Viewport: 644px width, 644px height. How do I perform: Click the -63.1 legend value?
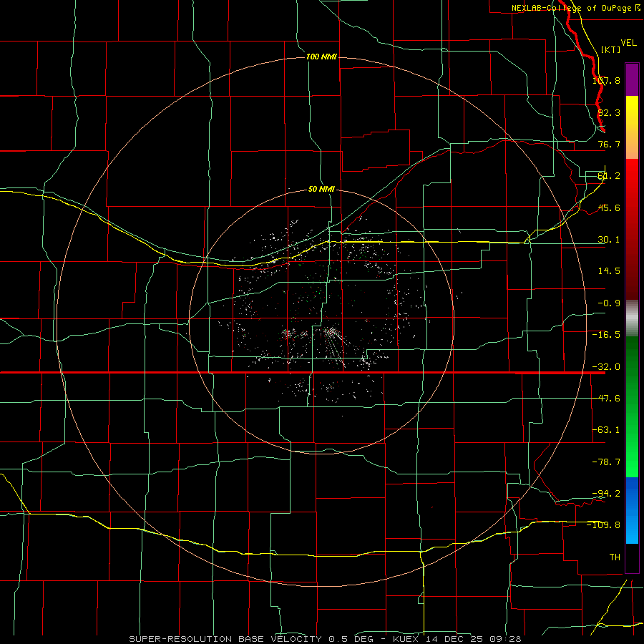pyautogui.click(x=606, y=430)
